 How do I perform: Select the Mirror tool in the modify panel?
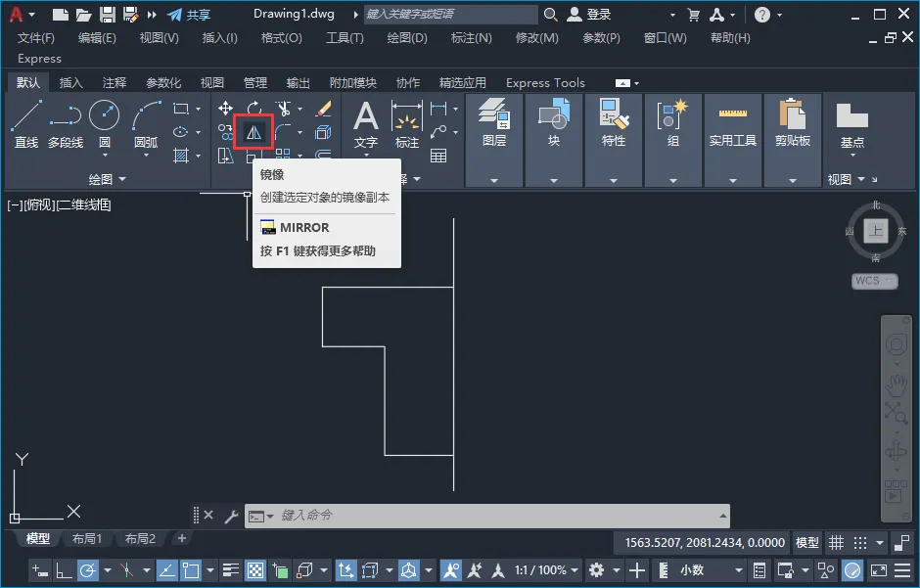tap(253, 132)
